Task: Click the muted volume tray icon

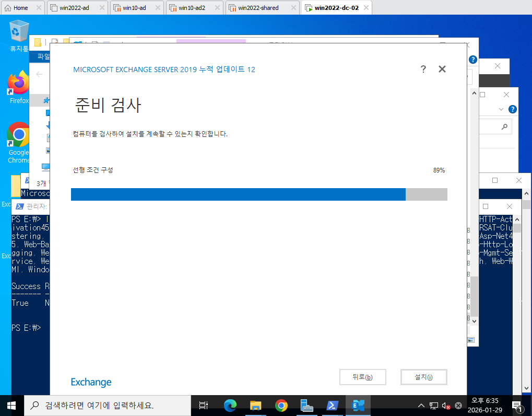Action: [446, 406]
